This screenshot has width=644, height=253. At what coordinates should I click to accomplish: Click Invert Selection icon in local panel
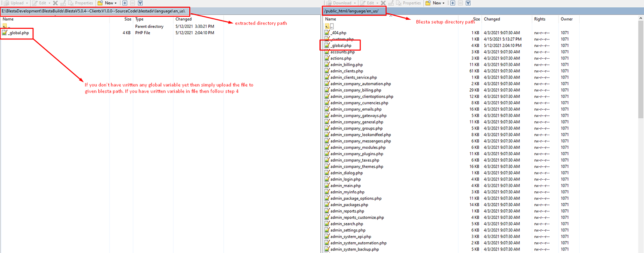140,3
